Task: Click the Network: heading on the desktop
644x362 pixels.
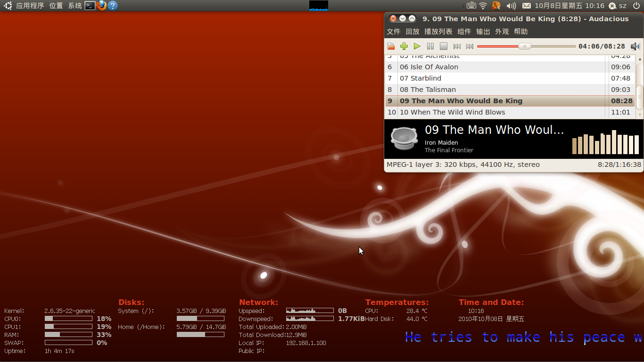Action: pyautogui.click(x=259, y=303)
